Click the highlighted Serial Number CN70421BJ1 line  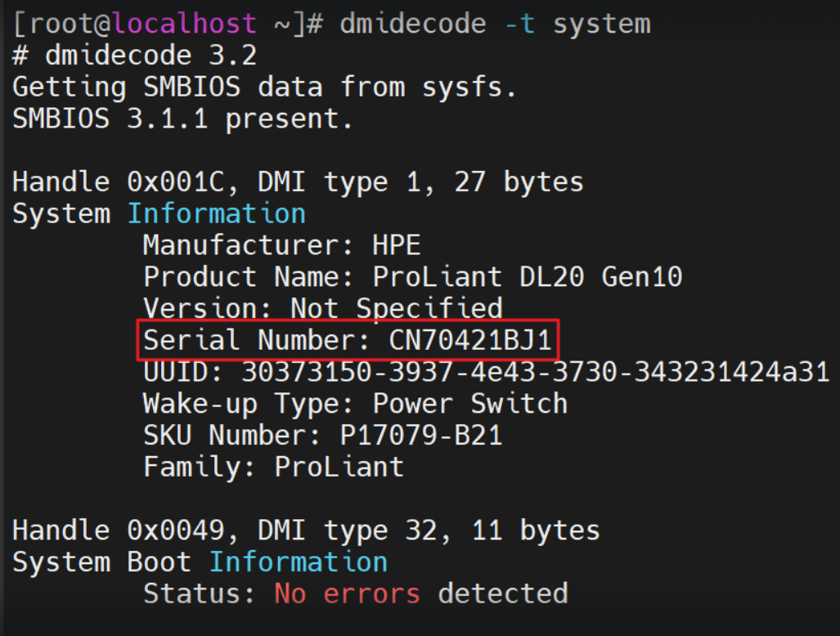point(348,340)
